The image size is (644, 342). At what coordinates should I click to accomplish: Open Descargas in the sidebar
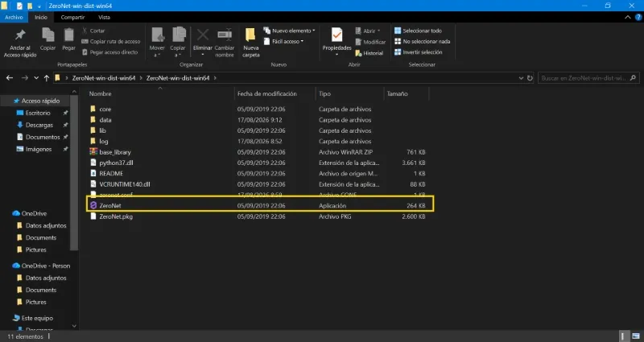tap(37, 125)
